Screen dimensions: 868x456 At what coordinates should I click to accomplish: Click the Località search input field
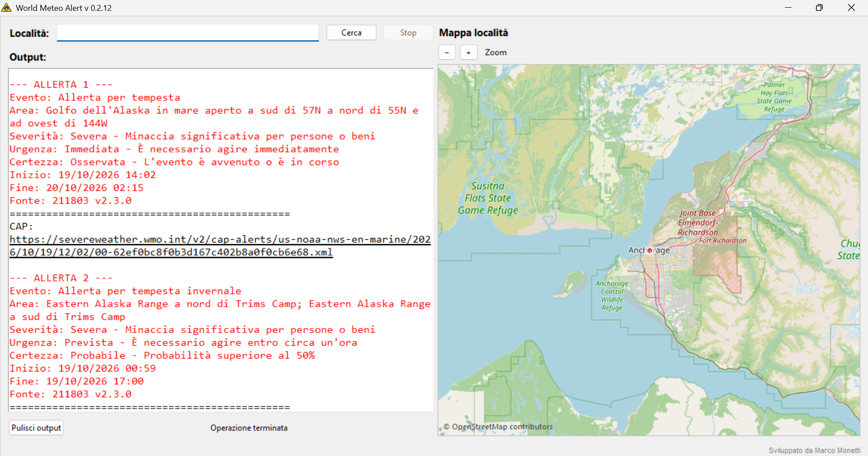pyautogui.click(x=188, y=33)
